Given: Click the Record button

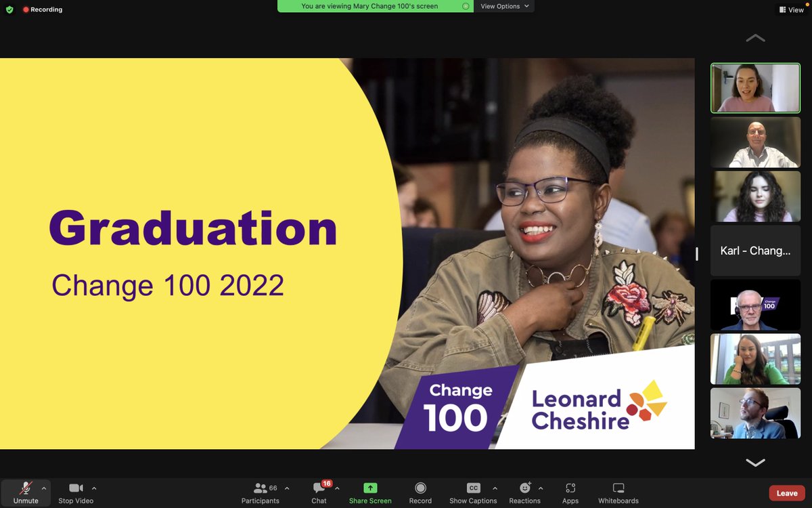Looking at the screenshot, I should 420,493.
